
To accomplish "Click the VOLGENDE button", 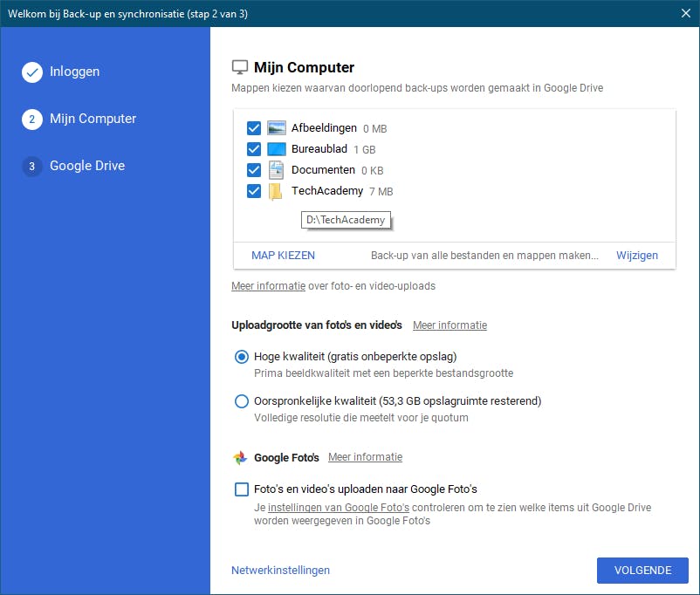I will [643, 571].
